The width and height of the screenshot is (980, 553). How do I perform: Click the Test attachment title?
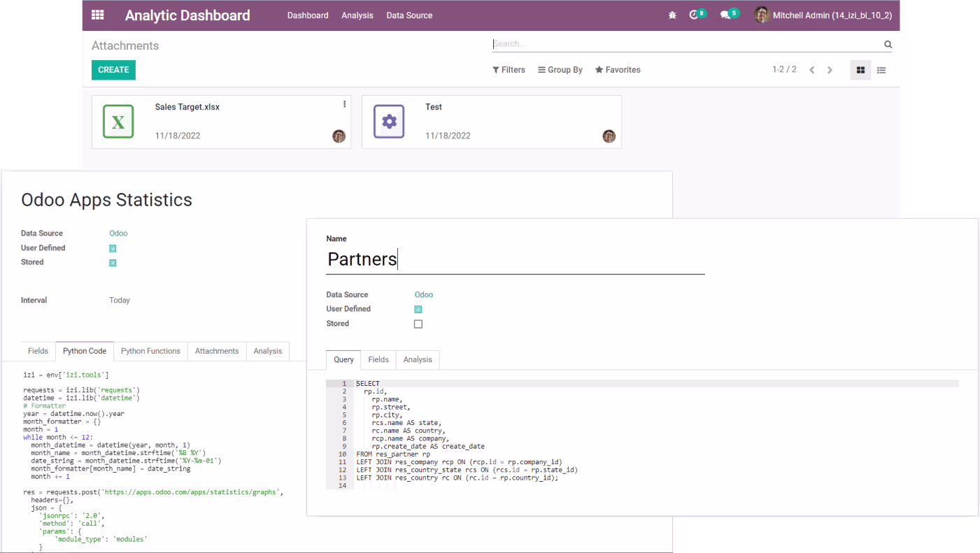click(x=434, y=107)
